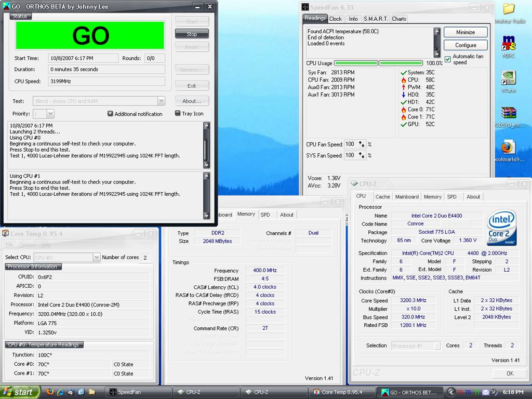Switch to the Charts tab in SpeedFan

click(399, 19)
